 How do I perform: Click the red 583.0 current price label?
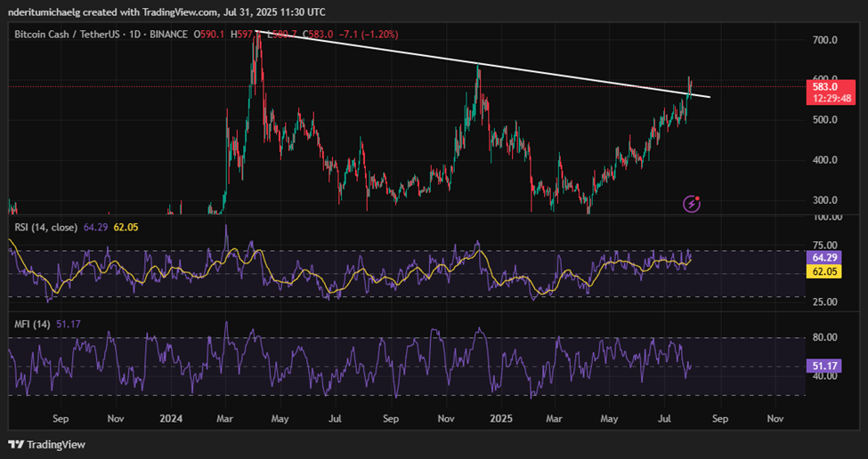coord(824,86)
